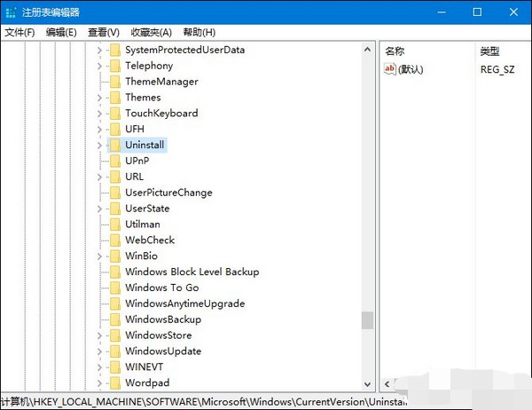The width and height of the screenshot is (532, 410).
Task: Click the registry path in status bar
Action: tap(204, 402)
